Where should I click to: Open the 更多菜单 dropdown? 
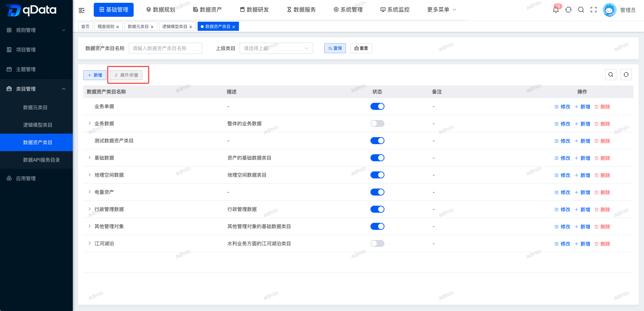coord(441,9)
